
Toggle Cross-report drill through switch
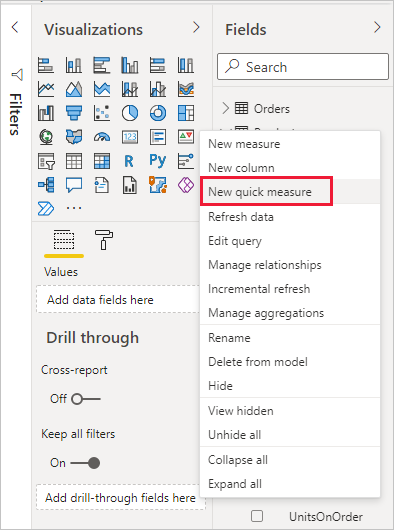[86, 399]
